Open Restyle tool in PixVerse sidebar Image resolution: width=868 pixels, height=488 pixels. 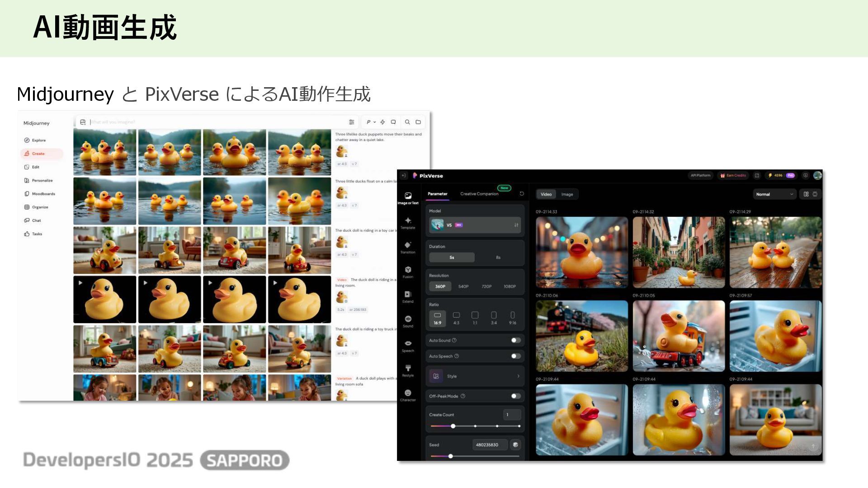point(408,371)
